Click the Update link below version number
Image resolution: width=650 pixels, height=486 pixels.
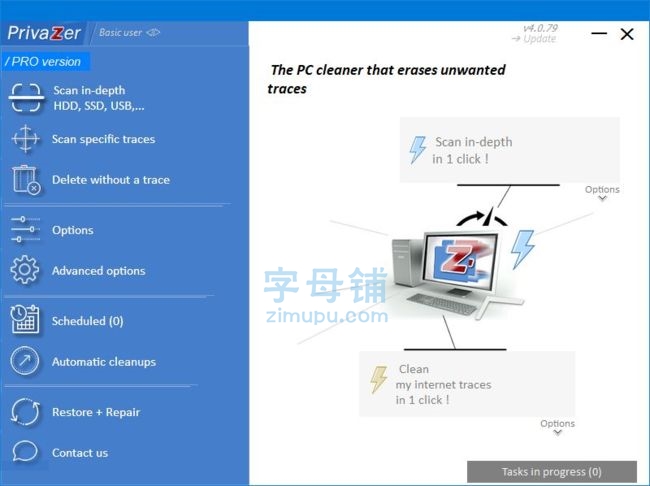tap(534, 39)
